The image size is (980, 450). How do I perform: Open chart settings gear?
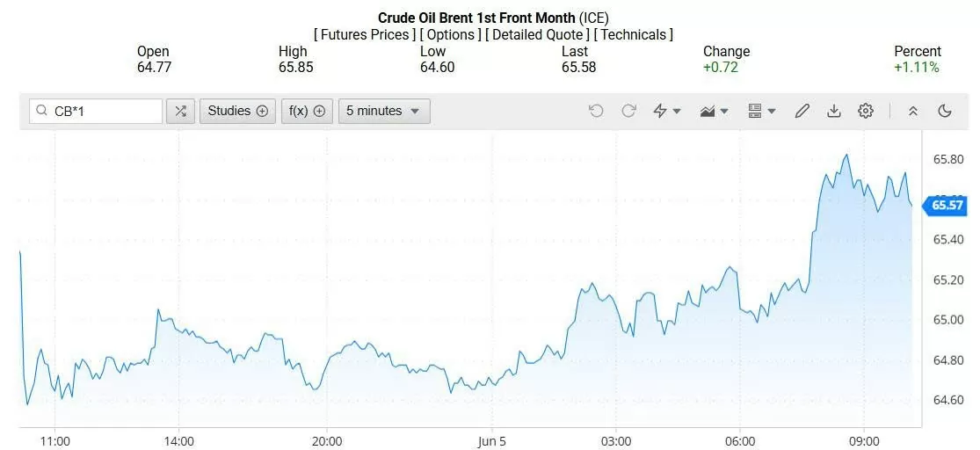[x=866, y=111]
